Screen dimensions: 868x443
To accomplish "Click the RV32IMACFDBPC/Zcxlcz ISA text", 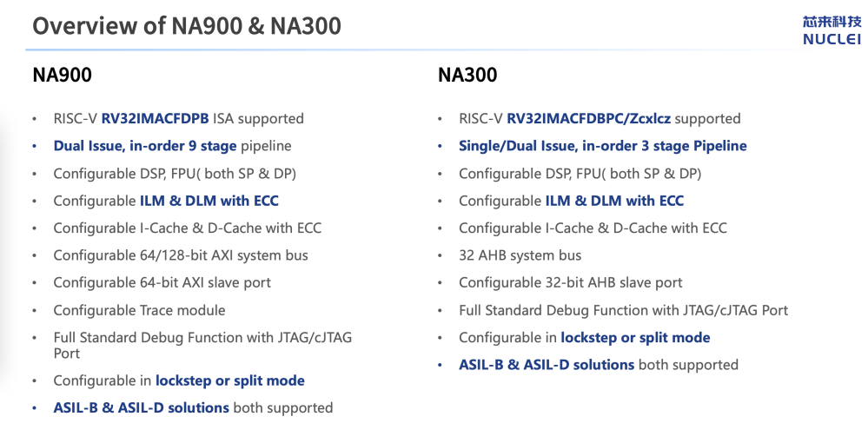I will 588,118.
